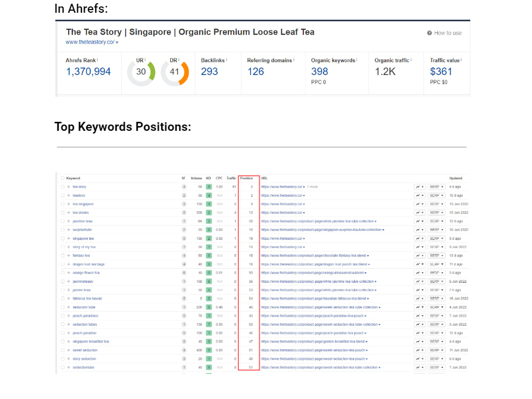This screenshot has height=399, width=532.
Task: Check the 'teastory' row checkbox
Action: (x=62, y=195)
